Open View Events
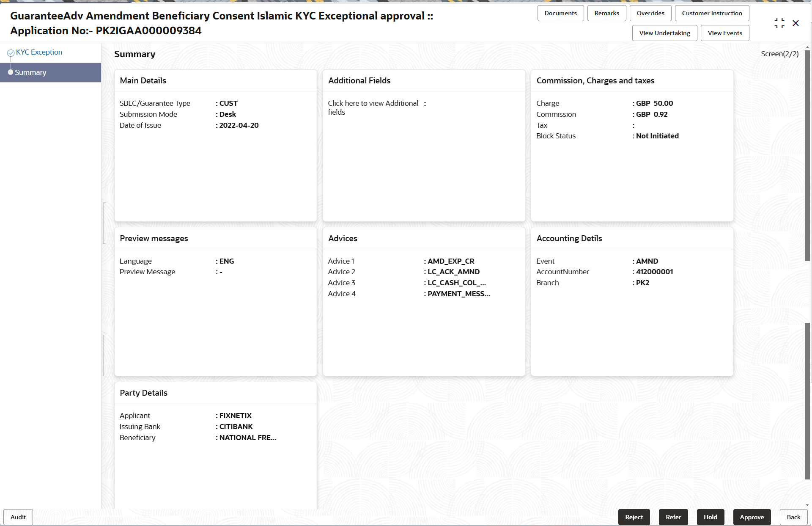Screen dimensions: 812x526 tap(724, 33)
